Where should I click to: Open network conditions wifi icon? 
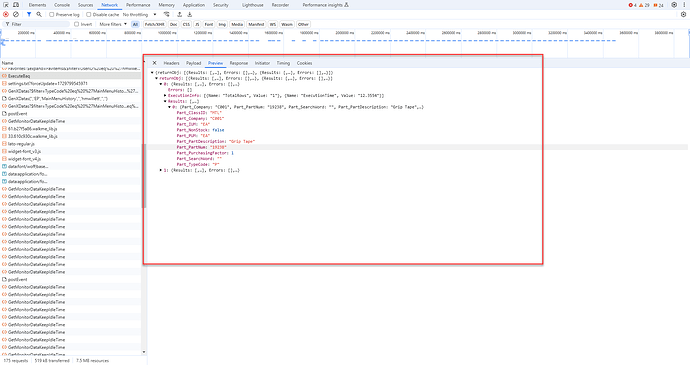coord(166,15)
